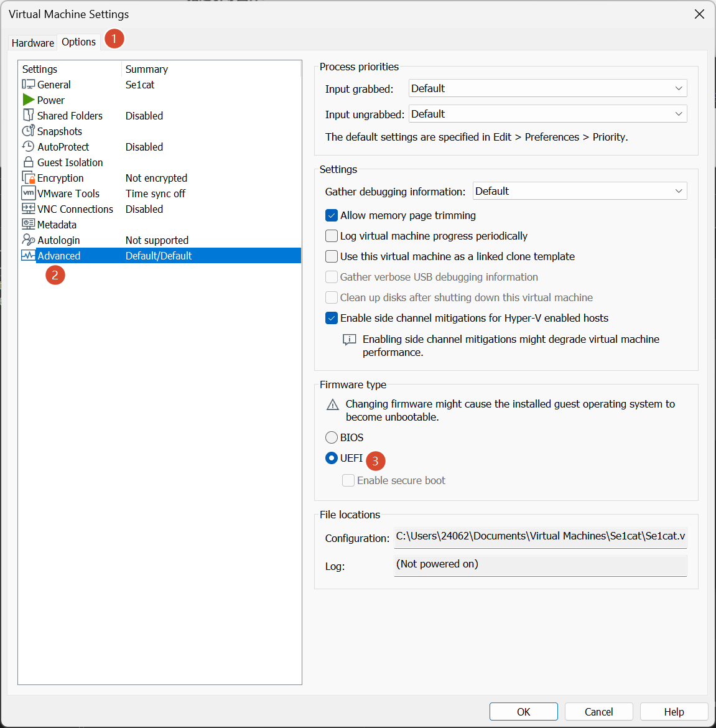Click the Configuration file path field
716x728 pixels.
[x=540, y=538]
